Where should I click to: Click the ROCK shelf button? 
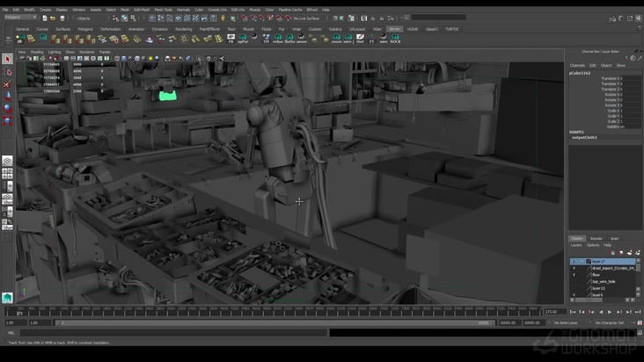[395, 38]
